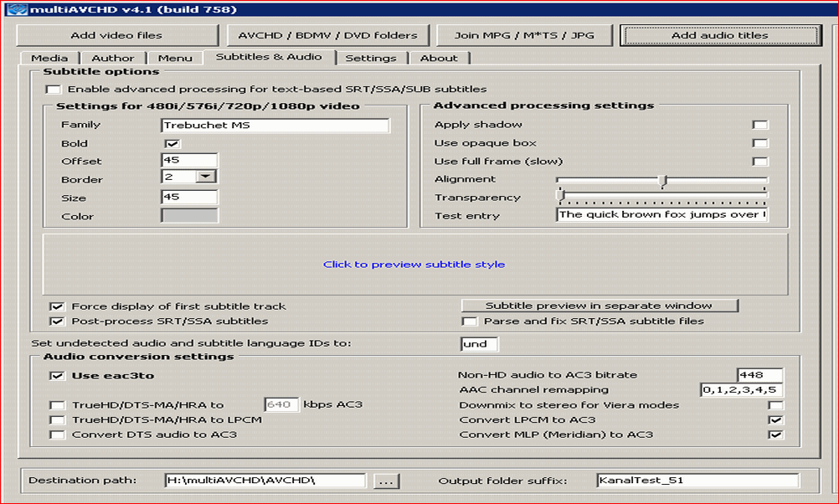Open the Settings tab
This screenshot has width=839, height=504.
[370, 58]
